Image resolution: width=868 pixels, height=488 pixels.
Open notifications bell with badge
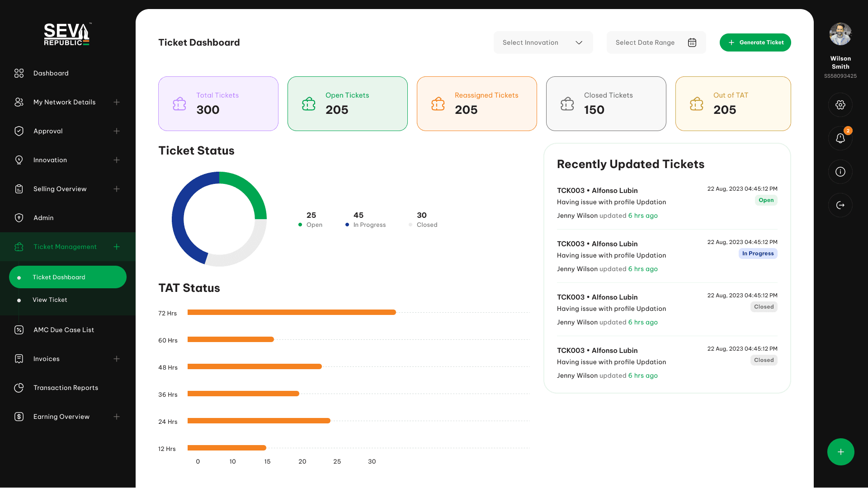pyautogui.click(x=840, y=138)
